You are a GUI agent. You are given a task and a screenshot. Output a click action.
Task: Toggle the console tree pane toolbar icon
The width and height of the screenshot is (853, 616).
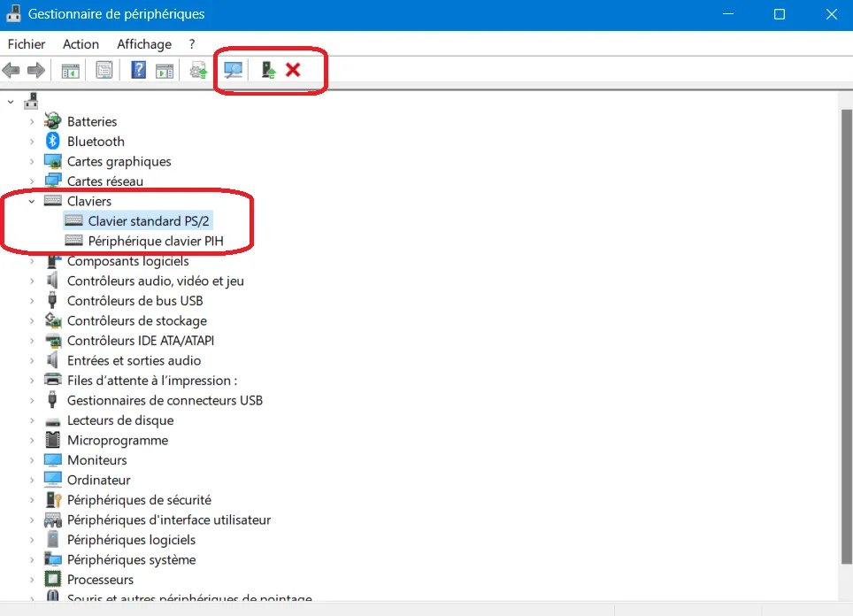point(70,70)
